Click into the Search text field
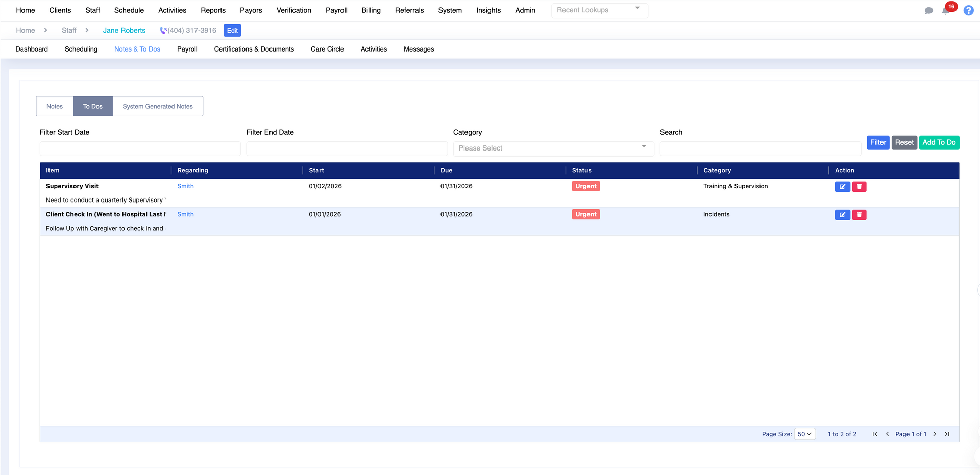The height and width of the screenshot is (475, 980). point(761,148)
